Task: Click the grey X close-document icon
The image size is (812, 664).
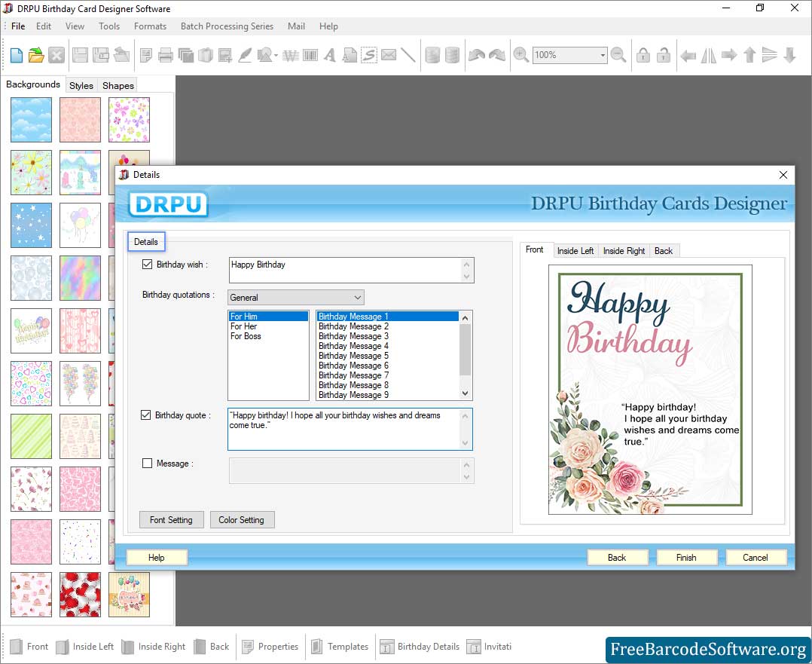Action: pyautogui.click(x=56, y=55)
